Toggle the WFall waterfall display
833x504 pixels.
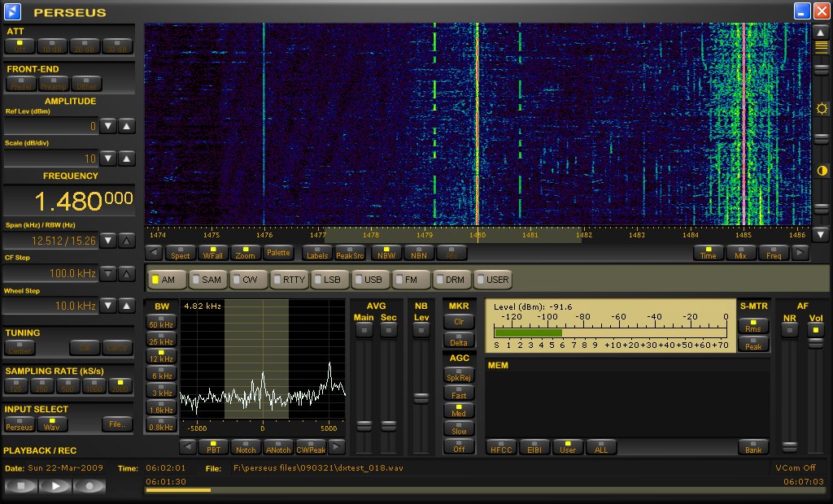[x=213, y=253]
